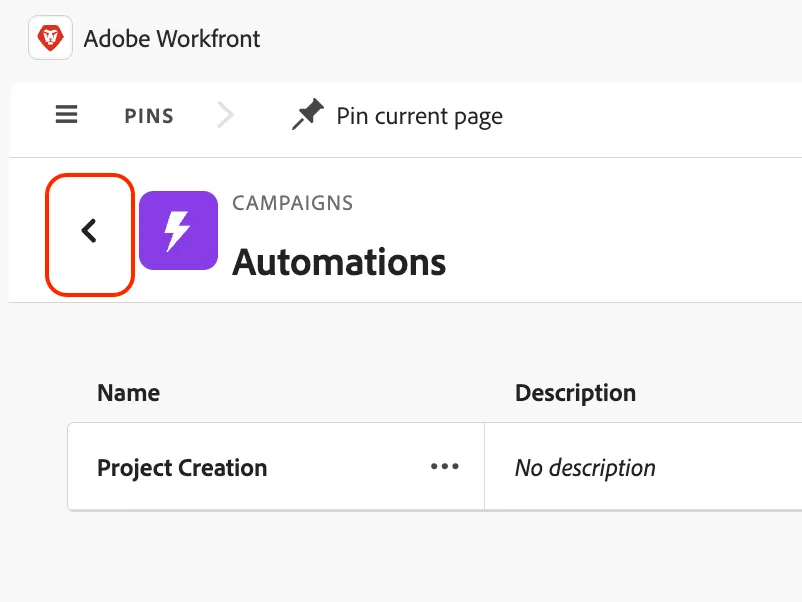This screenshot has width=802, height=602.
Task: Expand pins with the right chevron
Action: [225, 114]
